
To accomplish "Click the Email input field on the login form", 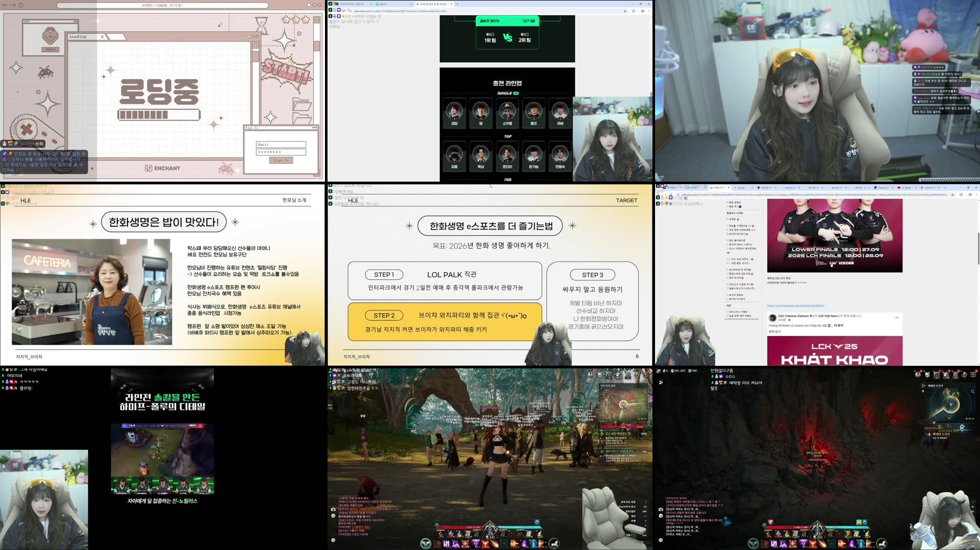I will [x=280, y=144].
